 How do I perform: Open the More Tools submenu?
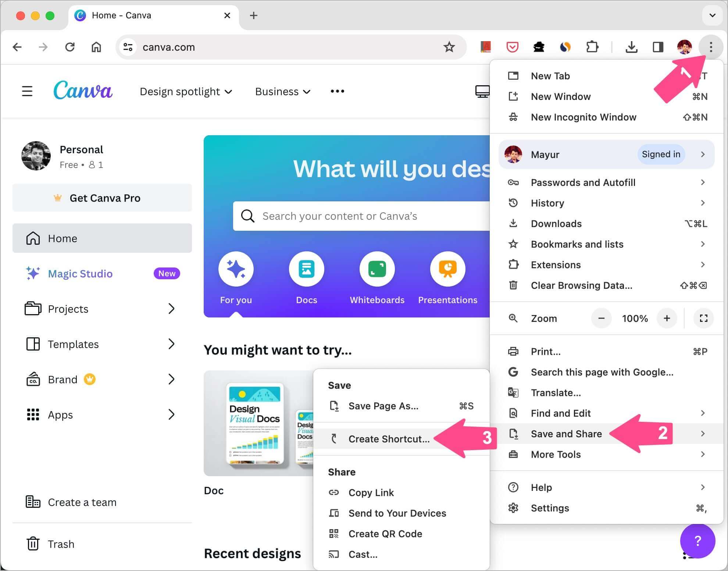pos(607,454)
